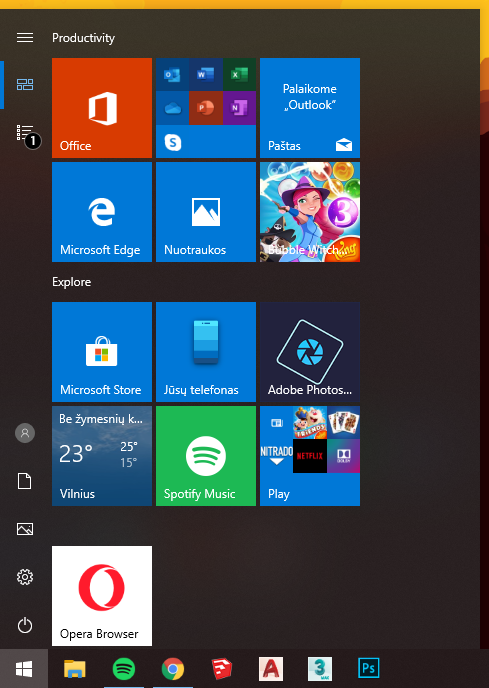Viewport: 489px width, 688px height.
Task: Launch SketchUp from the taskbar
Action: 222,669
